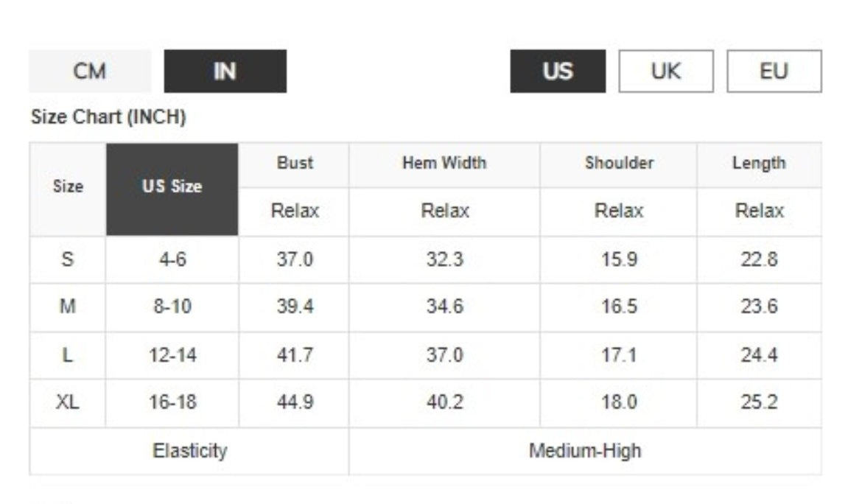This screenshot has height=504, width=862.
Task: Select the M size row label
Action: click(x=68, y=307)
